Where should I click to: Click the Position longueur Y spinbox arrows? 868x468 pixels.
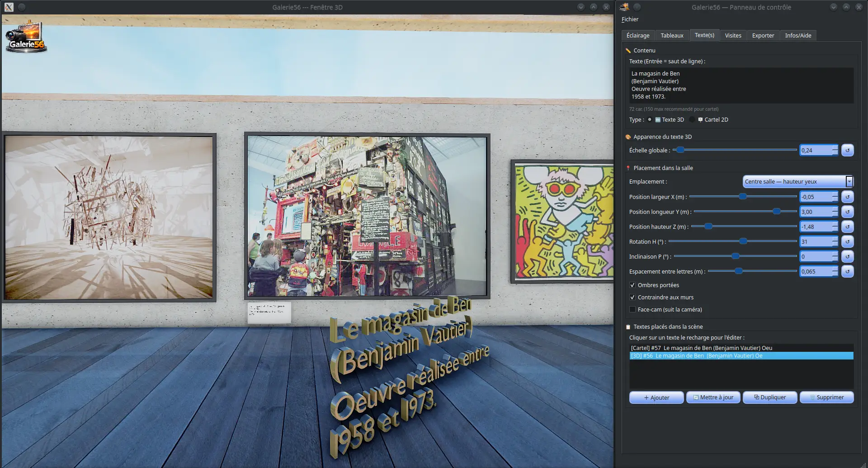835,212
